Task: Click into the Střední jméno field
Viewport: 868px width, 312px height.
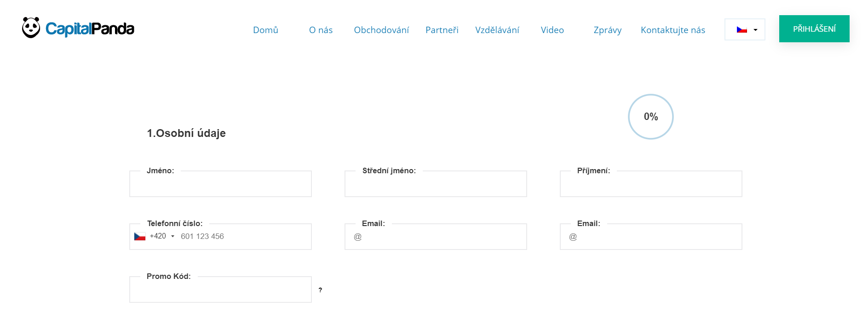Action: pyautogui.click(x=436, y=185)
